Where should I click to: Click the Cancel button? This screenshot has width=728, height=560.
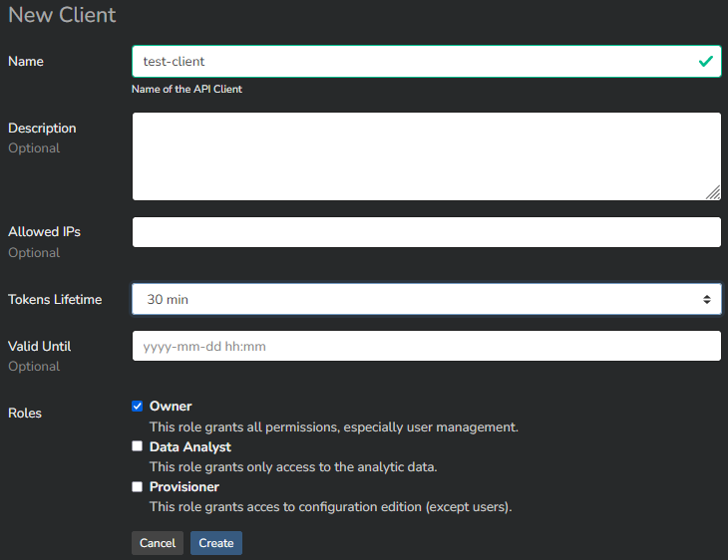(x=158, y=543)
